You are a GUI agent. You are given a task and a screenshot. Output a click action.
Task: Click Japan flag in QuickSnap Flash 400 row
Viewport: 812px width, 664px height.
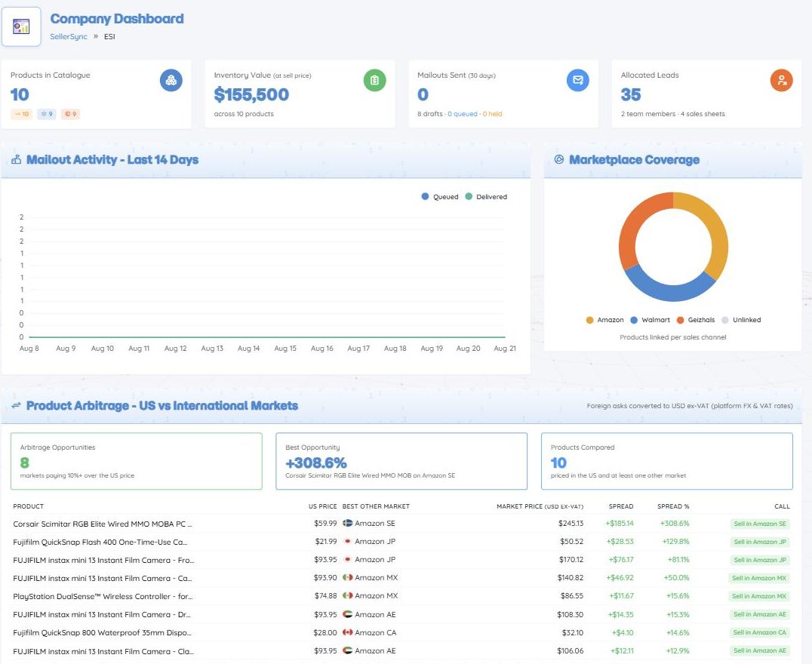click(347, 541)
